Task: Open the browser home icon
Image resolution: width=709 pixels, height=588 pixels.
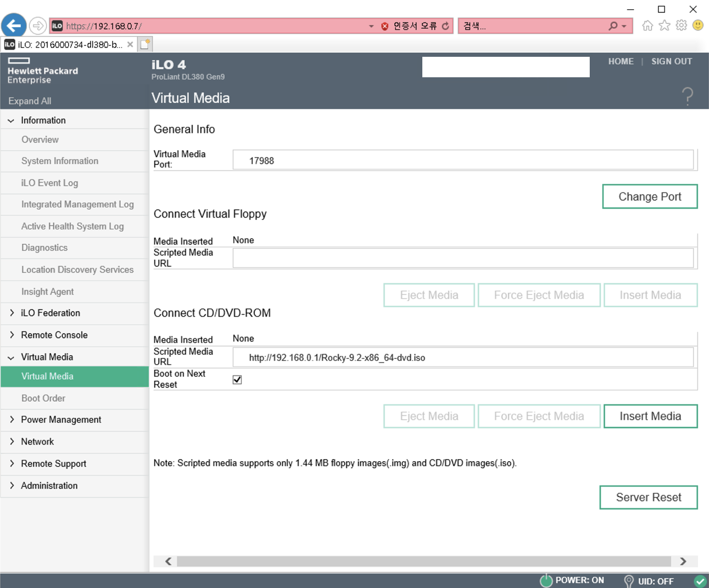Action: (648, 26)
